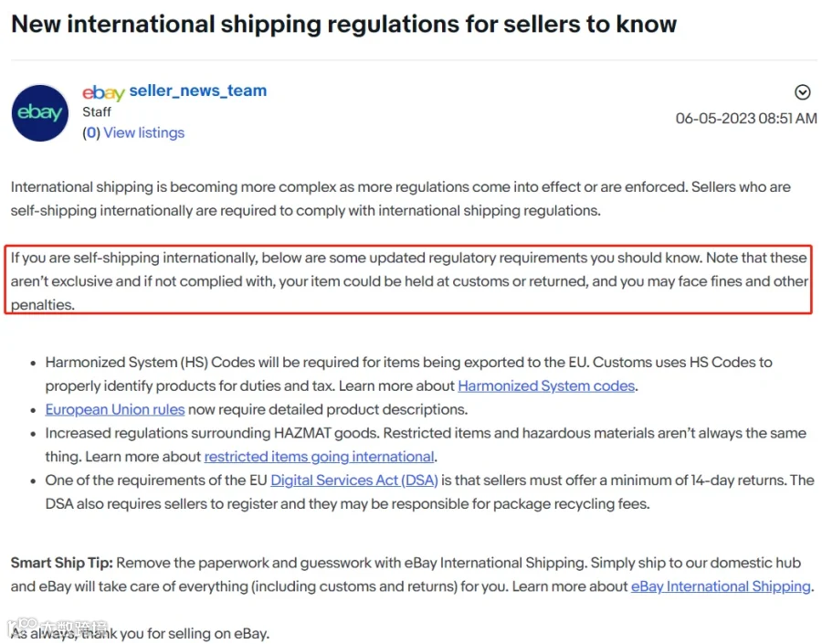Click the colorful eBay logo beside username
The image size is (822, 644).
[103, 92]
